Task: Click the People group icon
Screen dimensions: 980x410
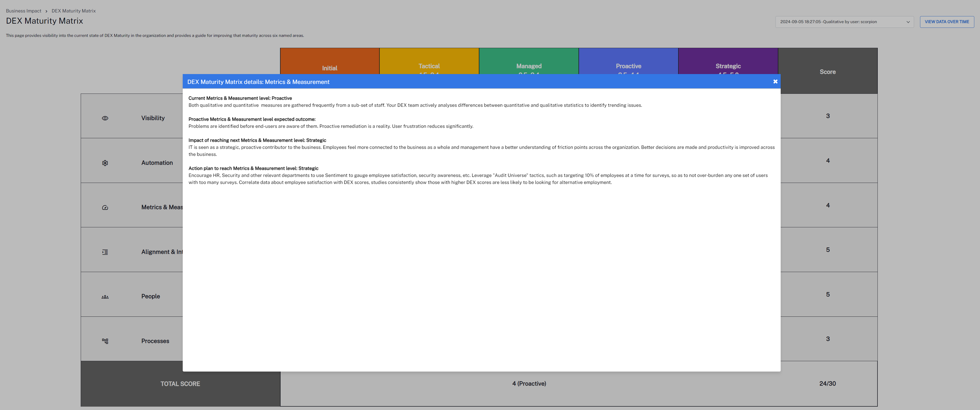Action: pos(105,296)
